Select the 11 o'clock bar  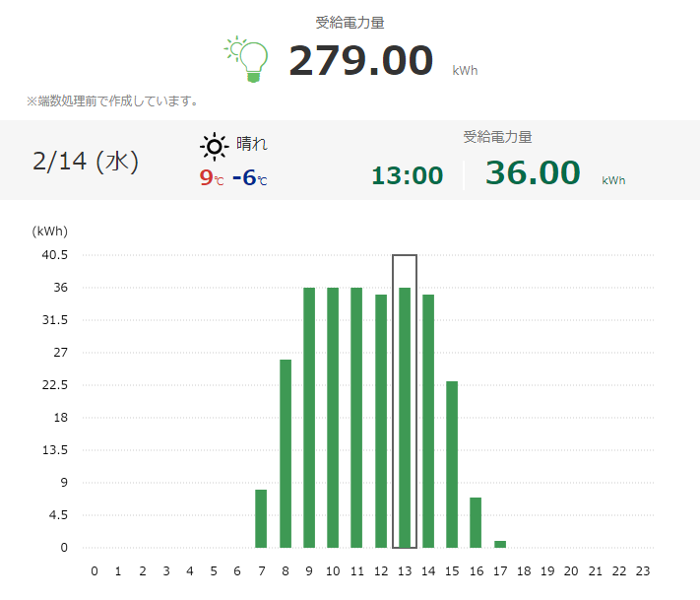[x=356, y=418]
